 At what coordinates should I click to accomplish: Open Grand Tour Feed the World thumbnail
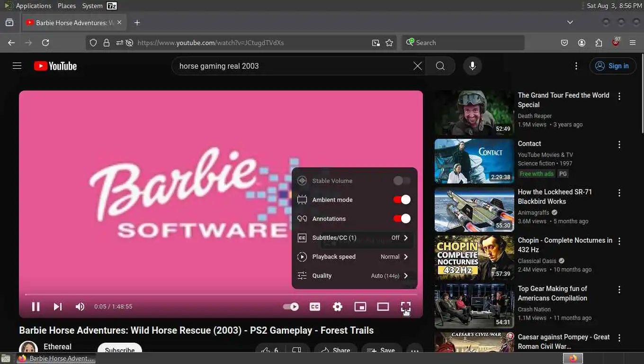click(x=474, y=113)
